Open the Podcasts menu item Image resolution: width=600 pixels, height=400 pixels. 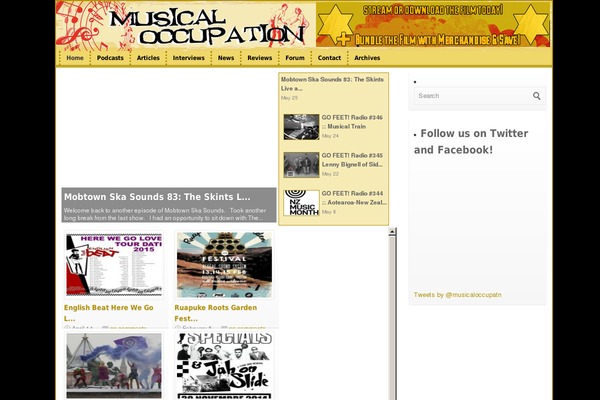point(110,58)
